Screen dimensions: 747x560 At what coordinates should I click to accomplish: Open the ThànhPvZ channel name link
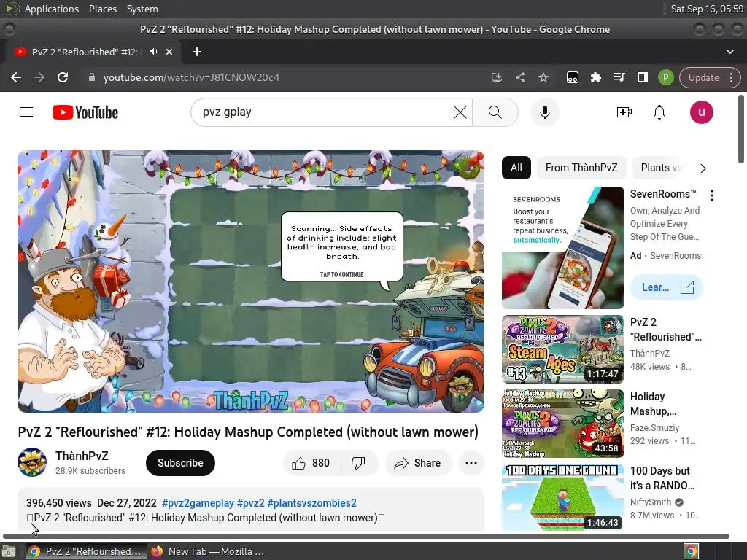click(82, 456)
